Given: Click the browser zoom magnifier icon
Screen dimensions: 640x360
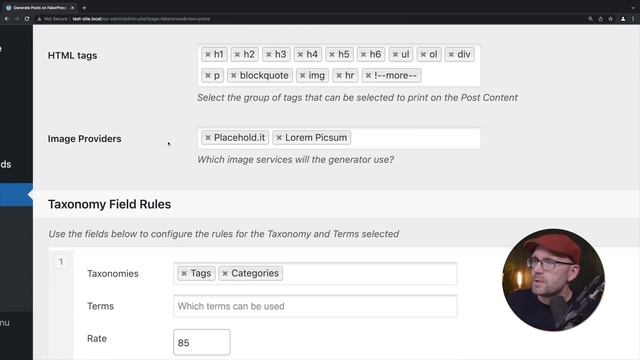Looking at the screenshot, I should [x=590, y=19].
